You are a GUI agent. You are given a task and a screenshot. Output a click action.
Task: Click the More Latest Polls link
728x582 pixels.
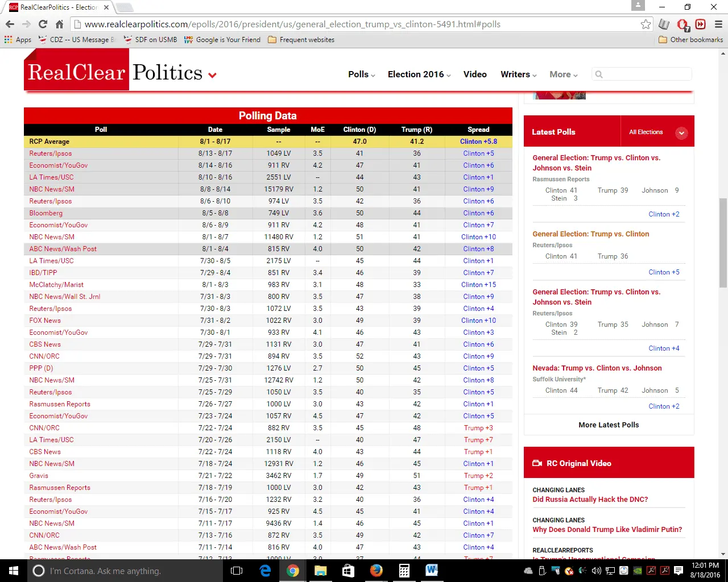pyautogui.click(x=609, y=425)
